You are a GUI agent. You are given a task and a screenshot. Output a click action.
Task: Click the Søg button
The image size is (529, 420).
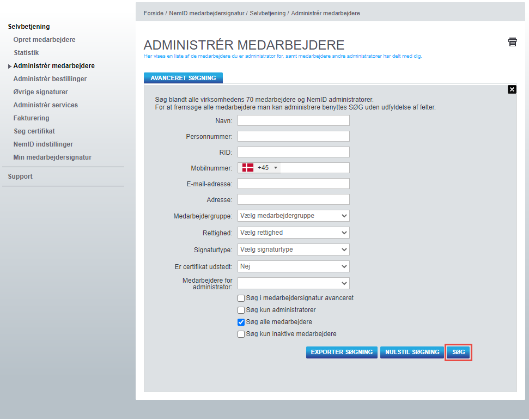coord(458,352)
